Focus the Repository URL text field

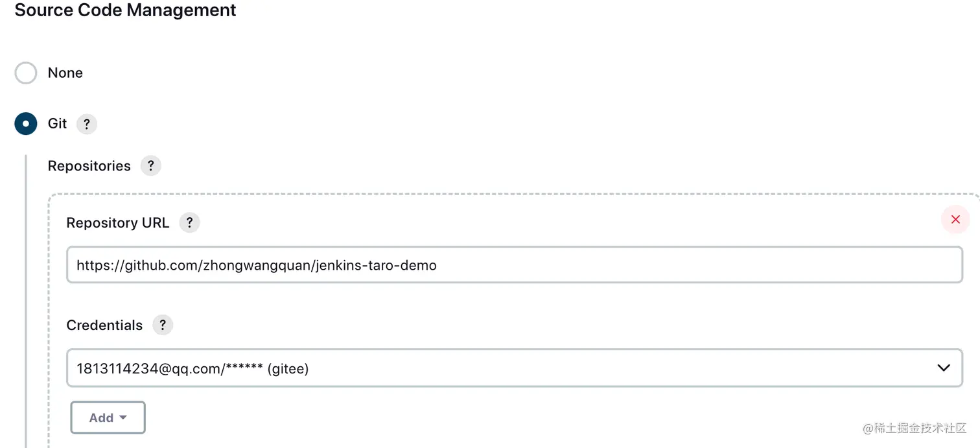click(x=514, y=265)
